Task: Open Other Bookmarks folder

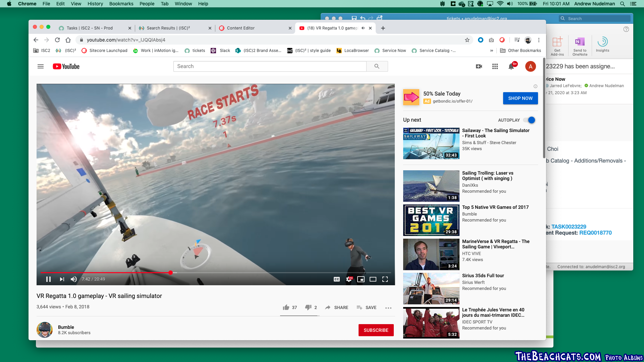Action: (521, 51)
